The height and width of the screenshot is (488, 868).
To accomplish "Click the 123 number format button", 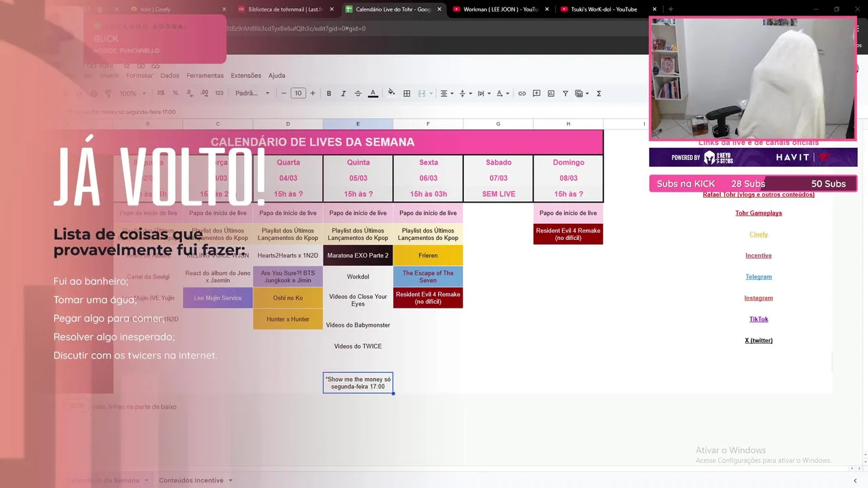I will pyautogui.click(x=219, y=94).
